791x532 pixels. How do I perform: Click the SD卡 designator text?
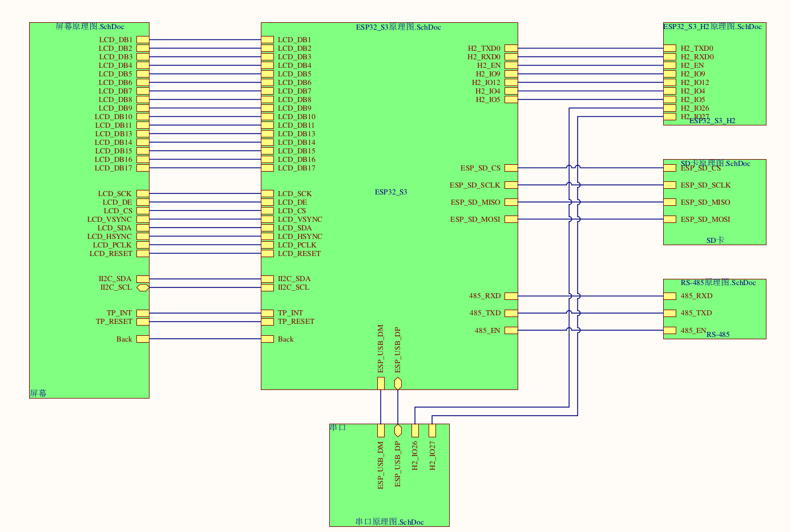click(715, 240)
